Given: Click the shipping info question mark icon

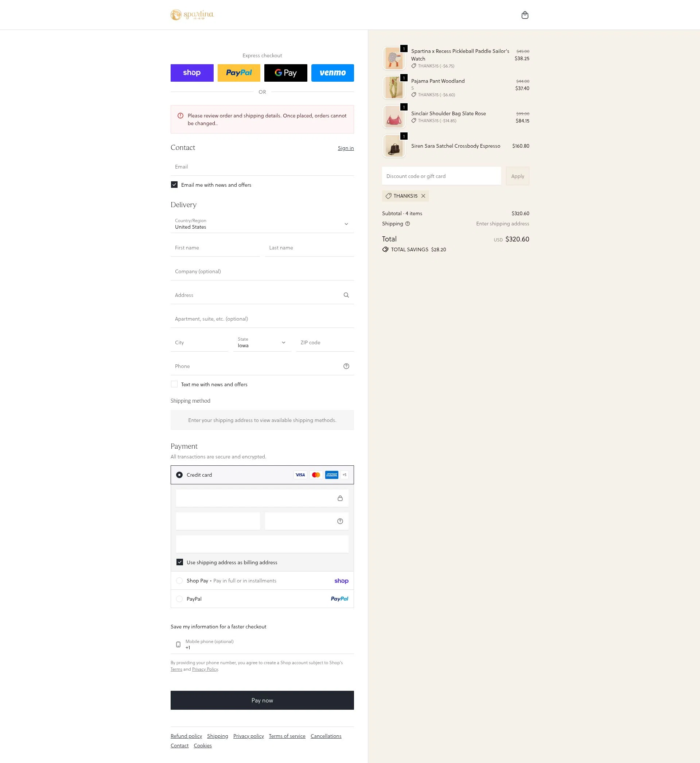Looking at the screenshot, I should point(408,224).
